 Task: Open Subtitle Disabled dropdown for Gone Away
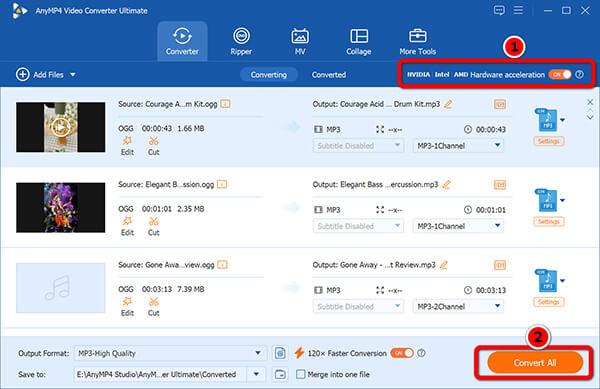pos(358,306)
